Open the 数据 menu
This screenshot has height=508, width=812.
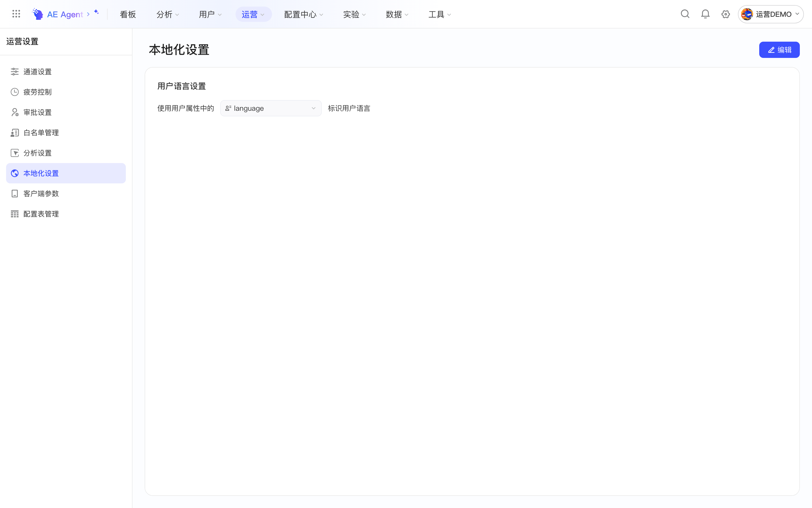[x=397, y=14]
